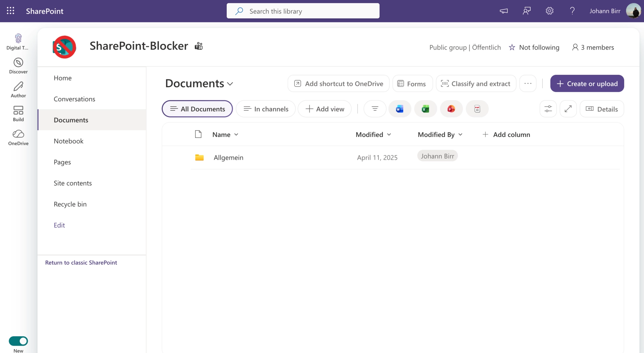Click Add shortcut to OneDrive
Image resolution: width=644 pixels, height=353 pixels.
[x=338, y=83]
